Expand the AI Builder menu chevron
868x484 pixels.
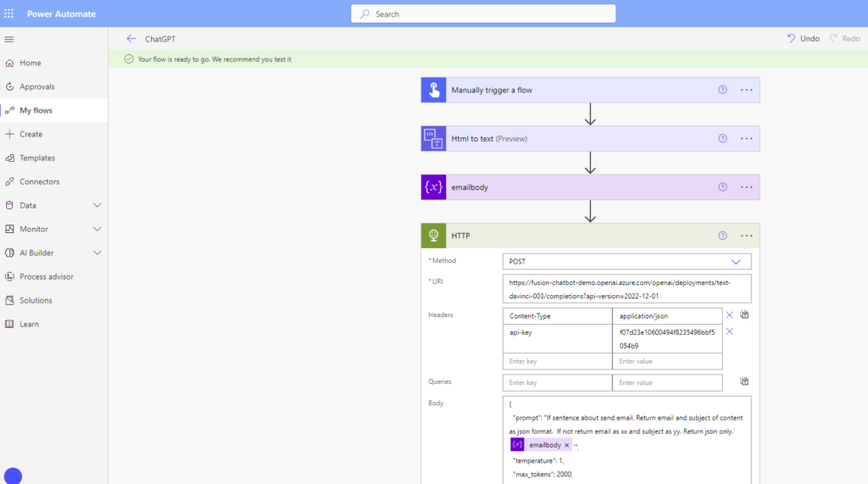[x=97, y=253]
